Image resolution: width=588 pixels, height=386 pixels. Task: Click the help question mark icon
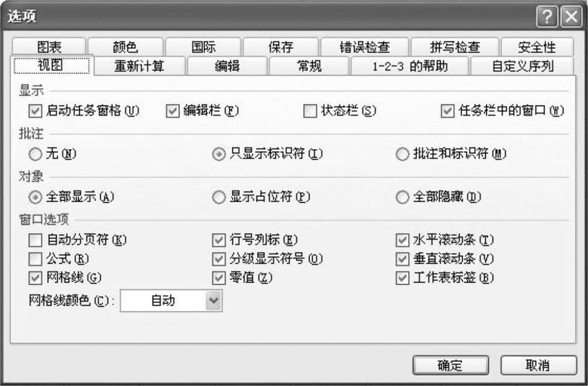547,17
